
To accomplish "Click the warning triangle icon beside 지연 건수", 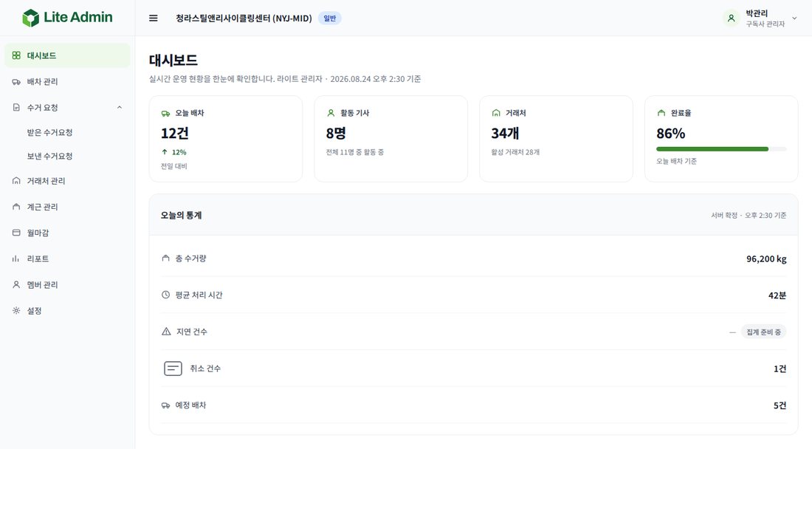I will [166, 332].
